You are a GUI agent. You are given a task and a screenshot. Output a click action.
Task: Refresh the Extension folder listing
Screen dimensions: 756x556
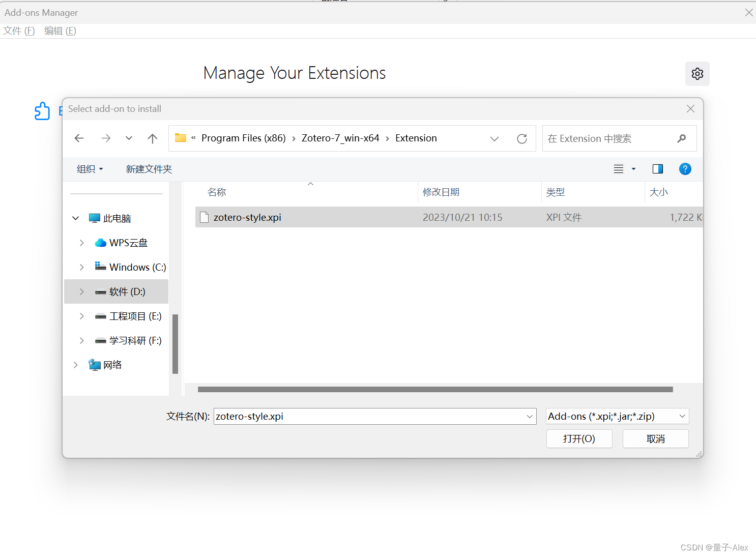[522, 138]
